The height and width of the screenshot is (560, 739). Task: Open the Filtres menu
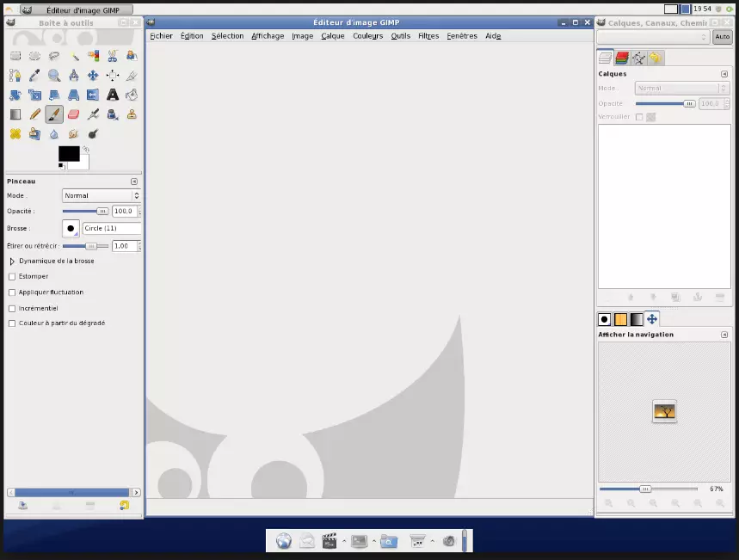click(x=428, y=36)
